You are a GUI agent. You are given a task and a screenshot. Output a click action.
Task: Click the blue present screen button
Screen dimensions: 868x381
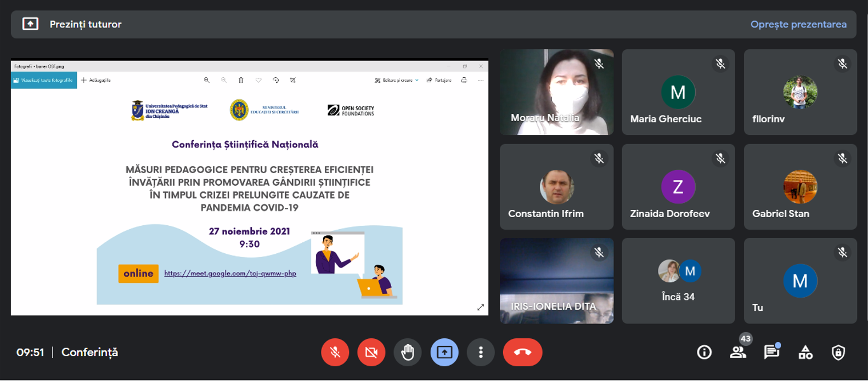coord(444,352)
